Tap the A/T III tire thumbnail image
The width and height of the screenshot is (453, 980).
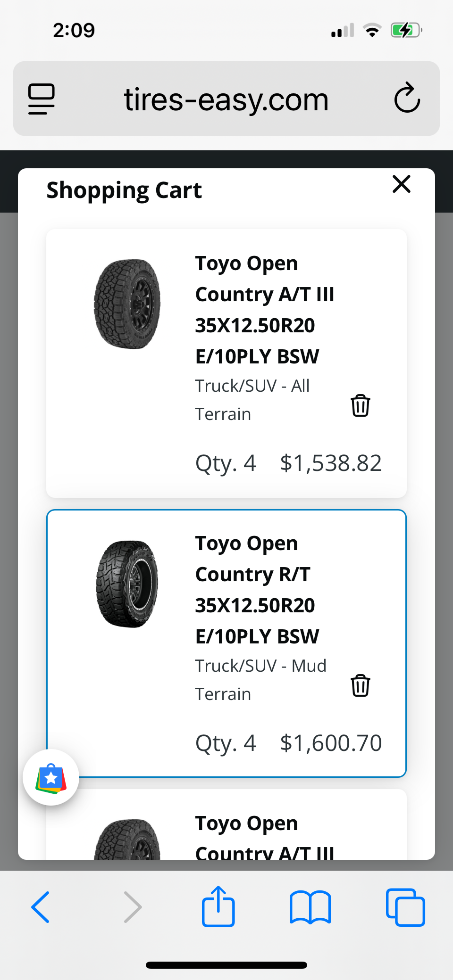[x=127, y=304]
